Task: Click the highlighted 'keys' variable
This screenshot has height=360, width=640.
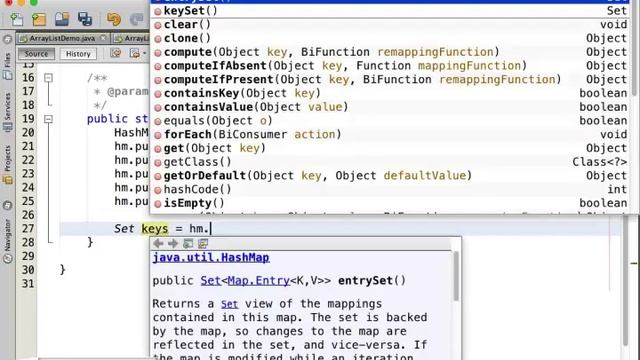Action: click(155, 229)
